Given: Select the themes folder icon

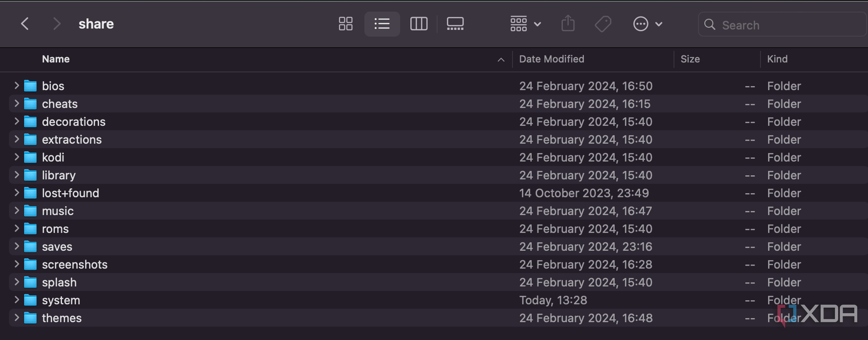Looking at the screenshot, I should click(30, 318).
